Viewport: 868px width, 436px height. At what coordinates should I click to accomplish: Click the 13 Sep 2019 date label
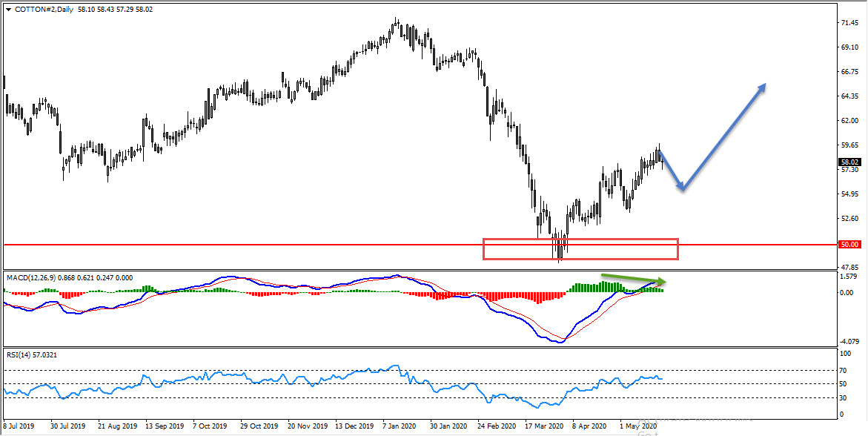coord(165,427)
